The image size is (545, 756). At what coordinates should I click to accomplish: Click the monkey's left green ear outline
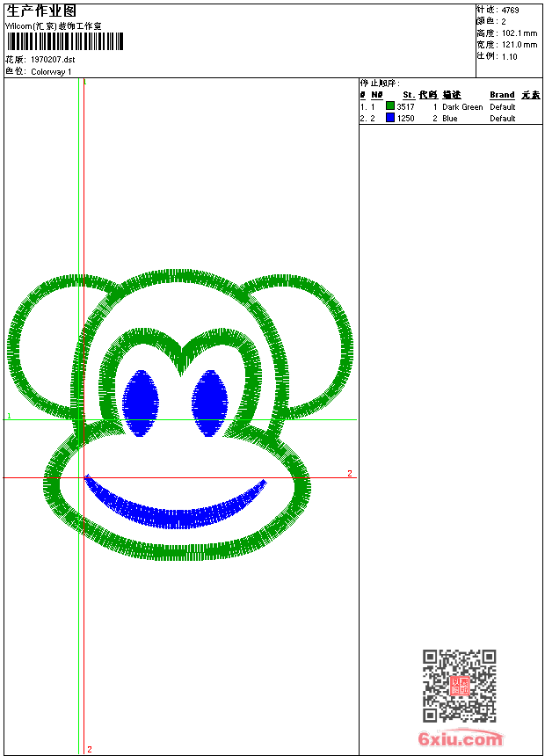coord(26,352)
